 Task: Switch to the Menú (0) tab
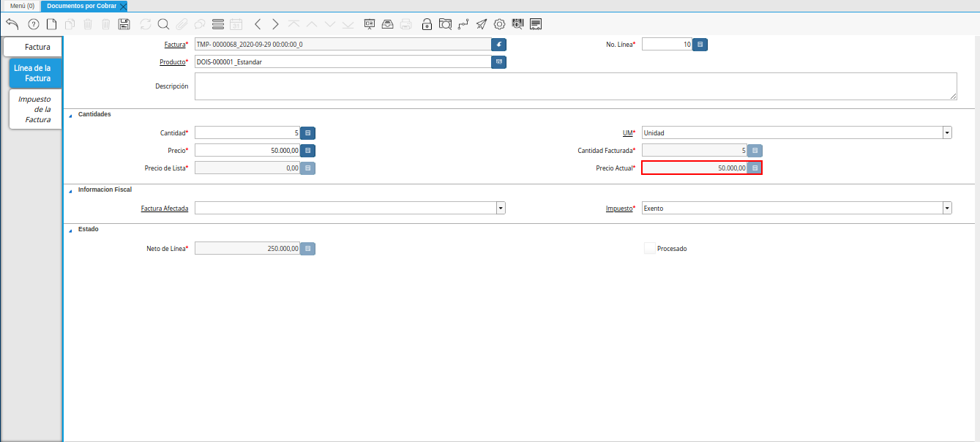22,6
